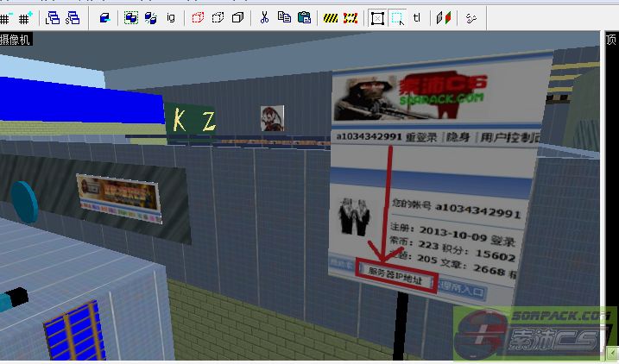Enable the auto-selection dashed box icon
Image resolution: width=619 pixels, height=364 pixels.
[x=397, y=17]
